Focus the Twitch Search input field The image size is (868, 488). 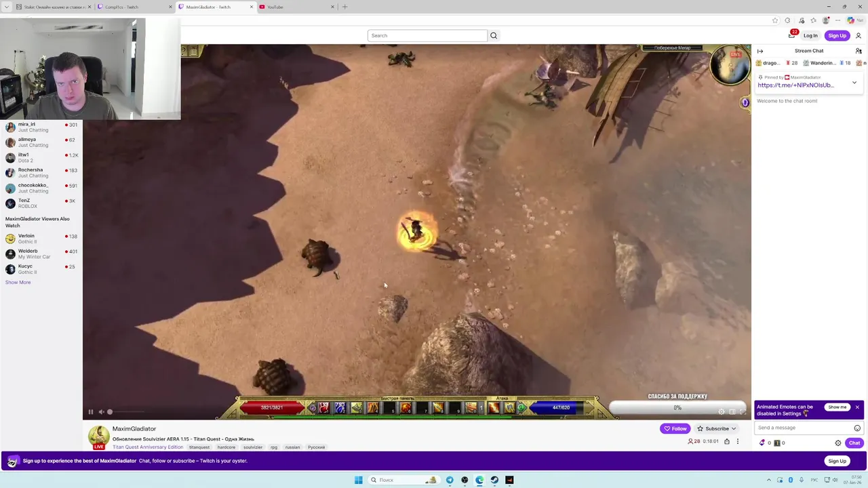point(427,35)
